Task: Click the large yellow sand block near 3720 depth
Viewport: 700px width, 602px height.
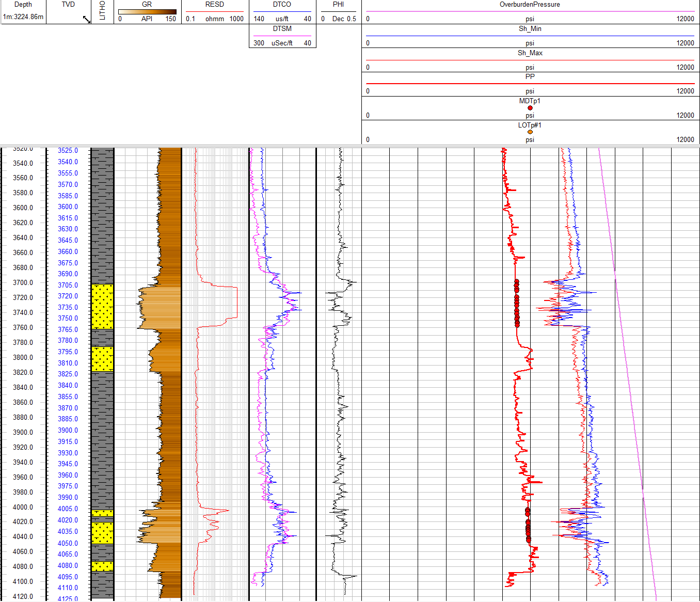Action: click(x=102, y=306)
